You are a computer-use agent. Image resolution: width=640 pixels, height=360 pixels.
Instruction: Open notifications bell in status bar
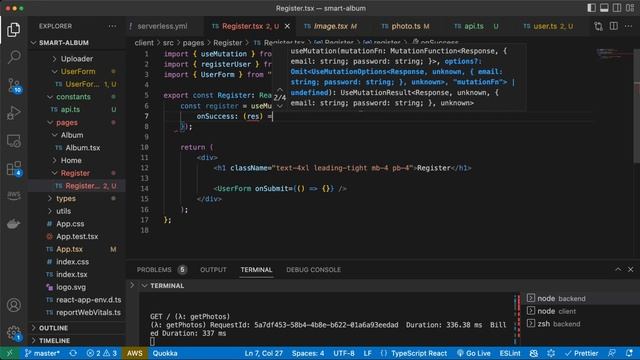pyautogui.click(x=629, y=353)
